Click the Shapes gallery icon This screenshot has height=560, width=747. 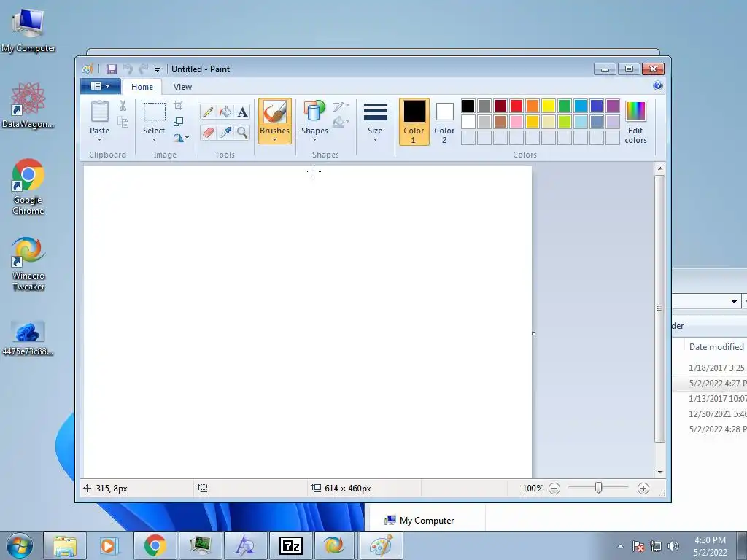coord(314,112)
